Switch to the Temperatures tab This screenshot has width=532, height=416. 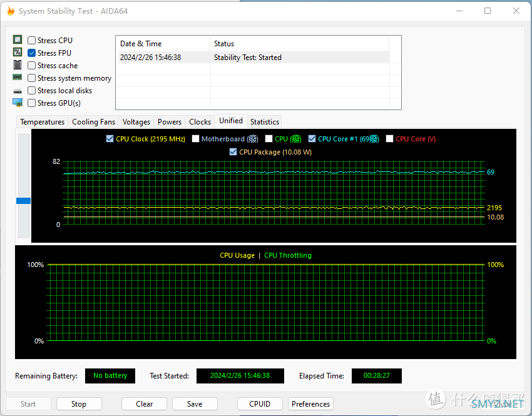(42, 122)
